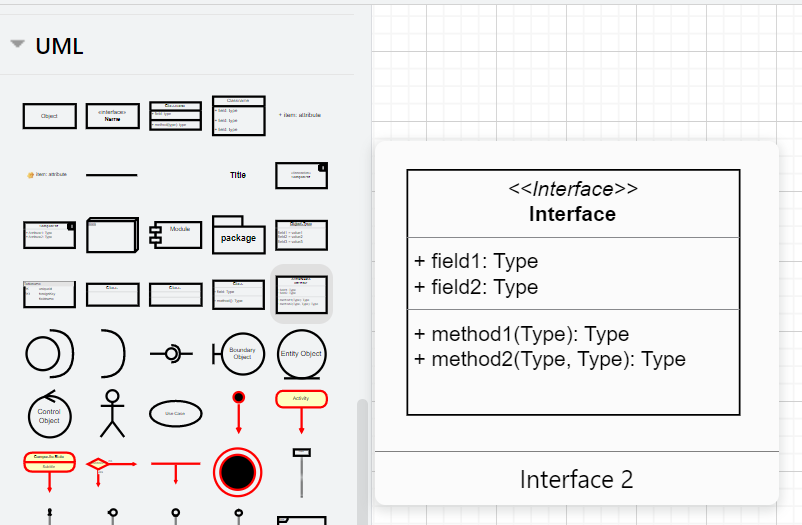Choose the Title text shape
The width and height of the screenshot is (802, 525).
[238, 175]
